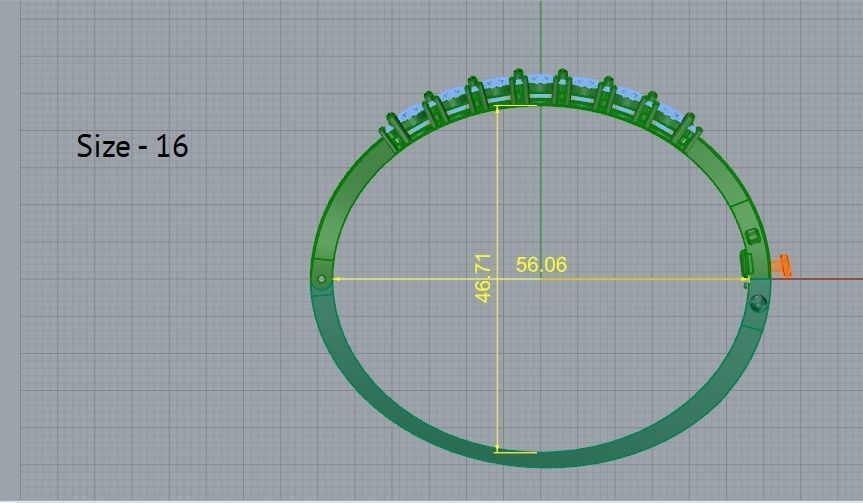
Task: Select the orange clasp pin on the bracelet
Action: (x=782, y=266)
